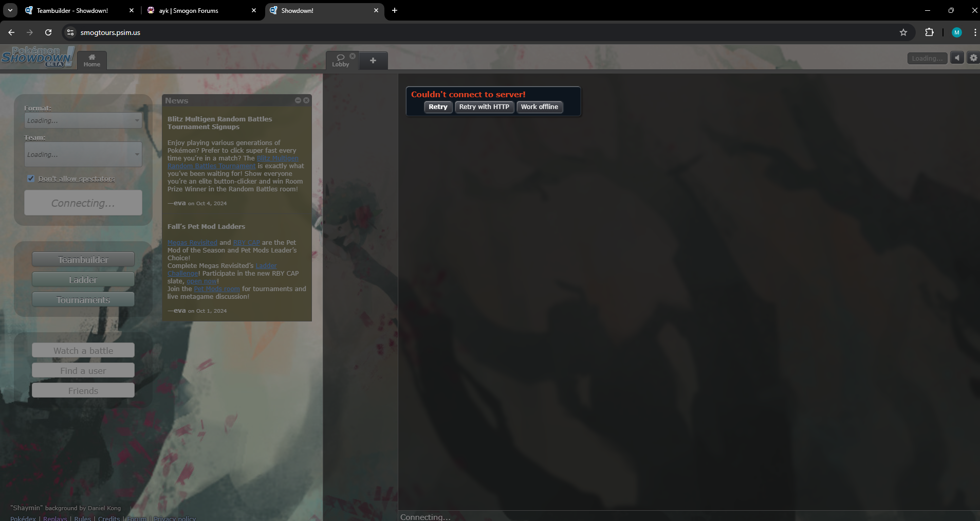Switch to the Lobby chat tab

coord(340,60)
